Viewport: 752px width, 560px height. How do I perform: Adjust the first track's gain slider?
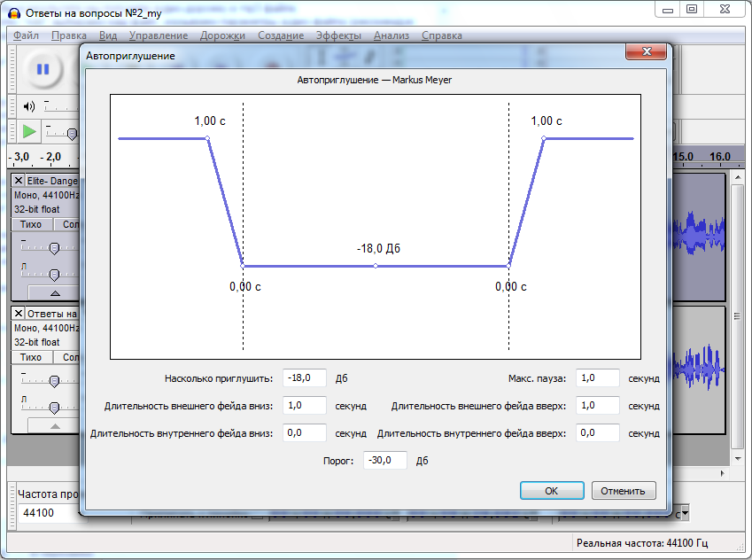pos(54,248)
